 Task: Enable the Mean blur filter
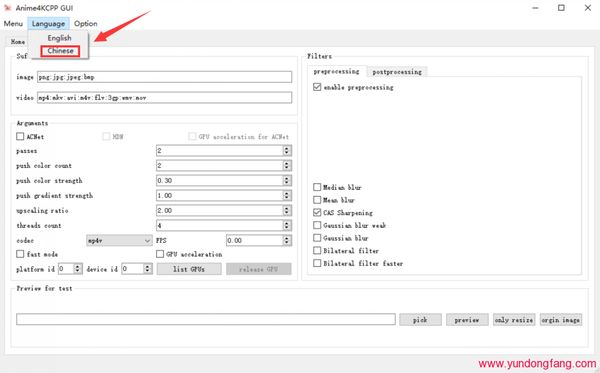point(317,200)
